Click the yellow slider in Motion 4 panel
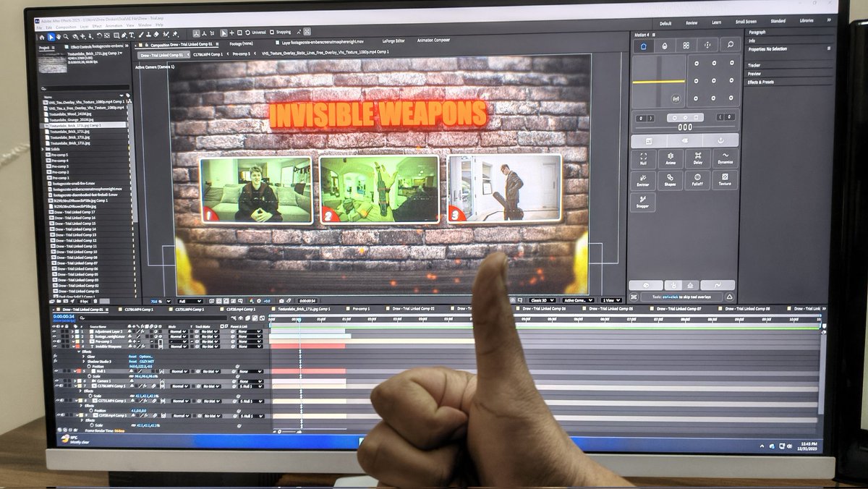 (658, 82)
